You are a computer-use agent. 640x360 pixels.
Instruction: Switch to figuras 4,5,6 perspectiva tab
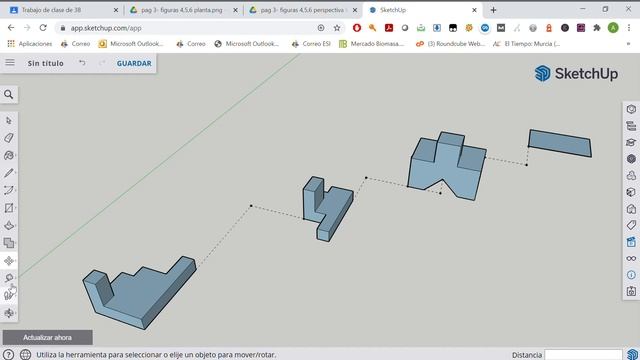pos(302,10)
